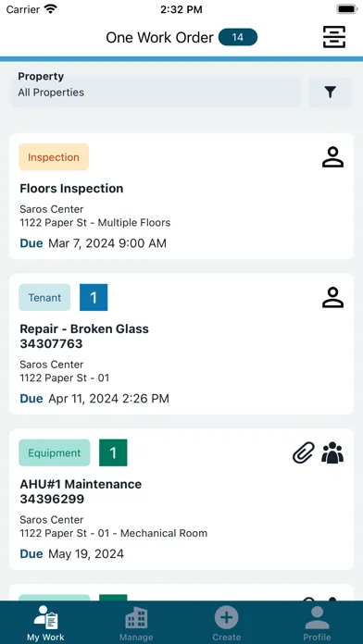Tap assignee person icon on Floors Inspection
The image size is (363, 644).
tap(332, 157)
